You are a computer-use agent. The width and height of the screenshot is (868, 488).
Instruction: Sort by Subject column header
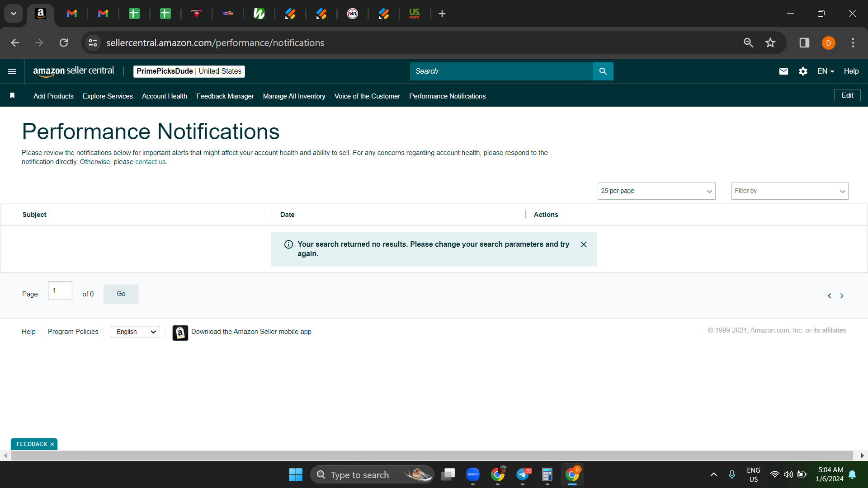pos(34,215)
